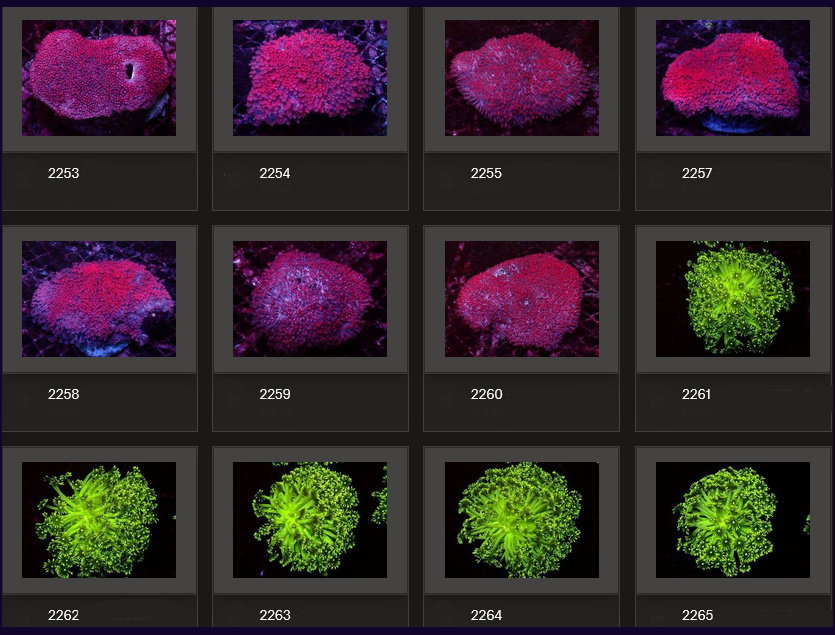Click the file name label 2263
This screenshot has width=835, height=635.
point(275,615)
